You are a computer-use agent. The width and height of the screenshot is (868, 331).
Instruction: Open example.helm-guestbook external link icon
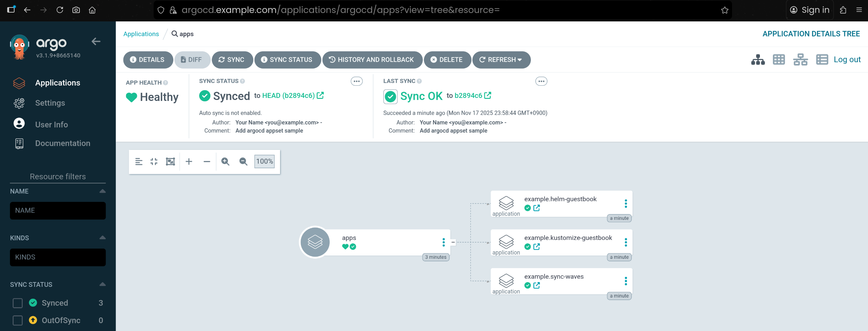coord(537,208)
